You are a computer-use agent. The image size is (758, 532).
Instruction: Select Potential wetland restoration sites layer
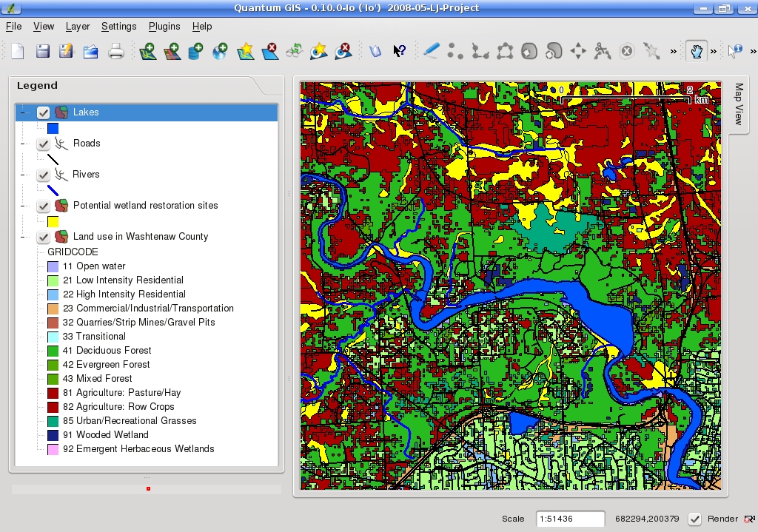(x=145, y=206)
